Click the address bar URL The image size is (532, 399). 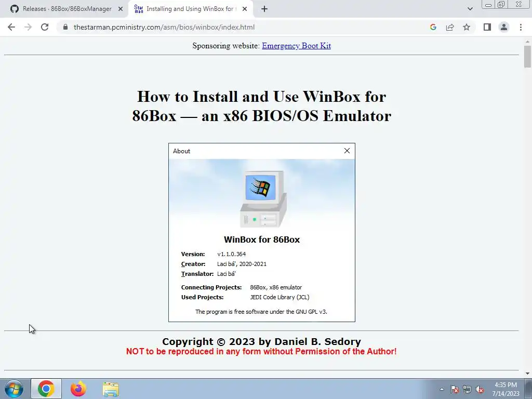pyautogui.click(x=164, y=27)
